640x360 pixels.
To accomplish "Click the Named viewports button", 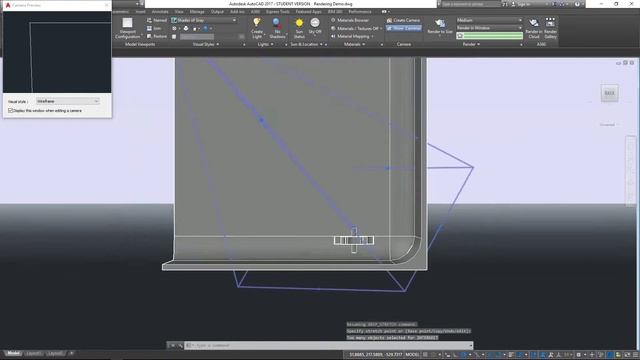I will pos(156,20).
